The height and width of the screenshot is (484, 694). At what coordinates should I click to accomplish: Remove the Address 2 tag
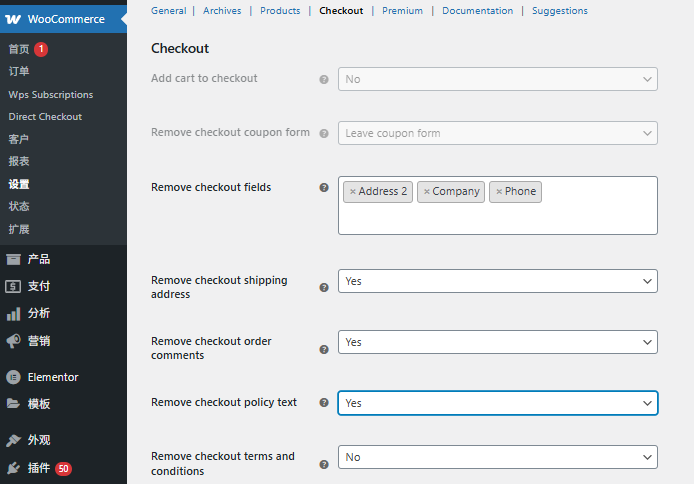coord(352,192)
